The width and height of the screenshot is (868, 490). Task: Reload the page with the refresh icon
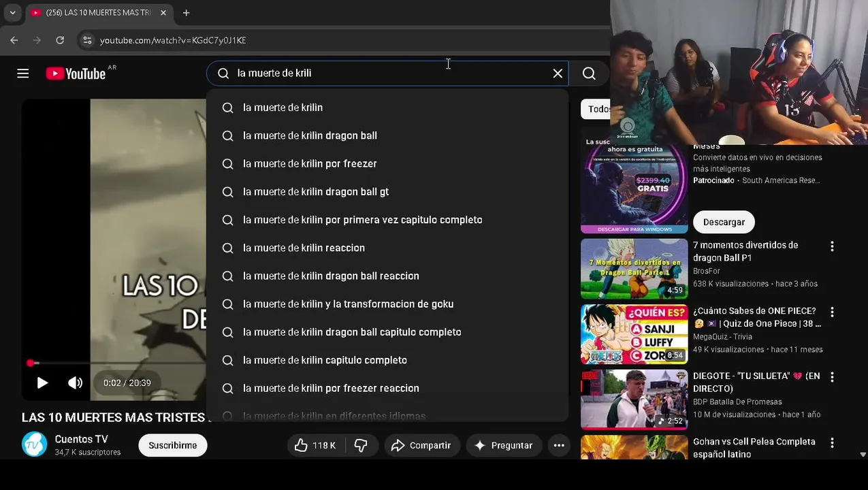tap(60, 40)
